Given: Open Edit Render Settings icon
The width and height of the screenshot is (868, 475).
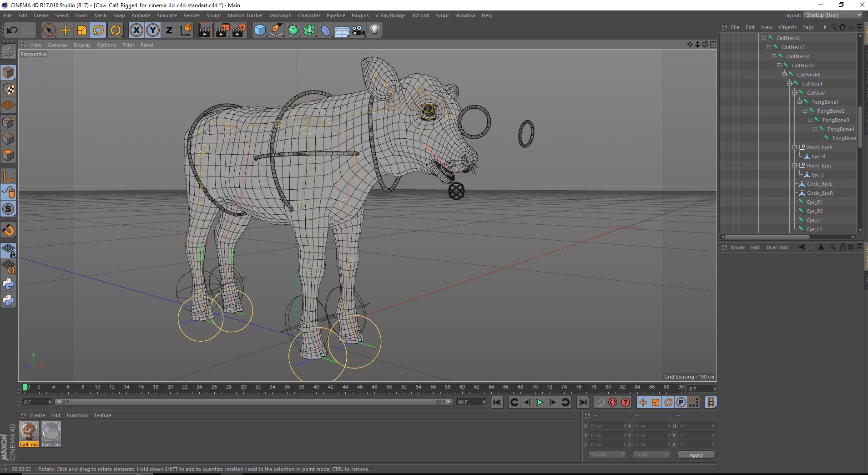Looking at the screenshot, I should 239,30.
